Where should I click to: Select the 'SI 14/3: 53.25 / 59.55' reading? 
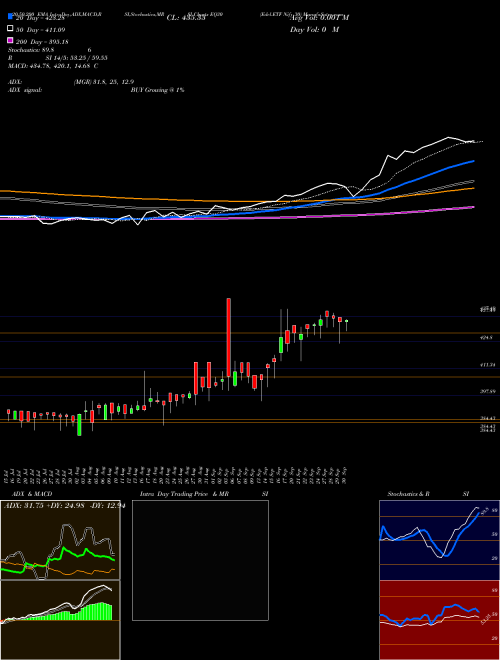tap(76, 58)
